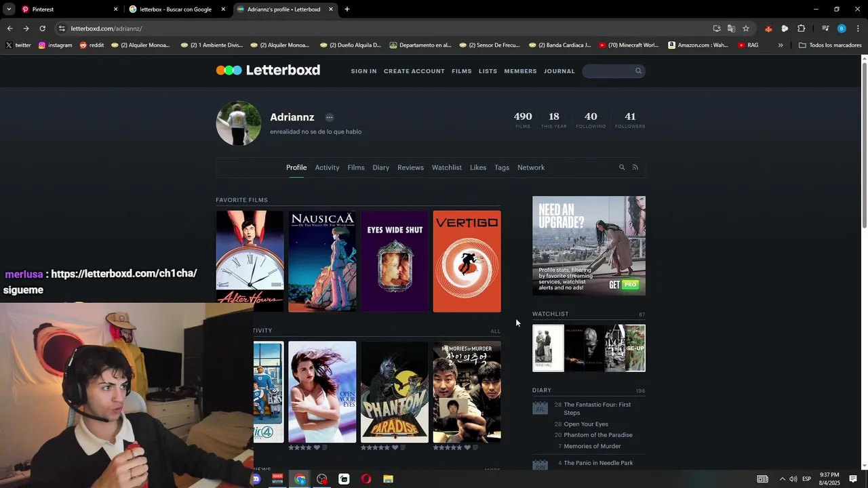Click SIGN IN in the header
Image resolution: width=868 pixels, height=488 pixels.
click(x=363, y=71)
